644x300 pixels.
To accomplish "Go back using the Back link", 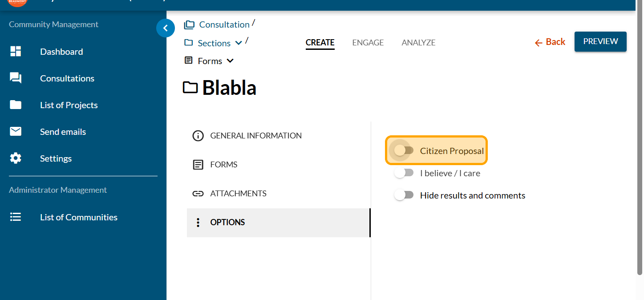I will 550,42.
